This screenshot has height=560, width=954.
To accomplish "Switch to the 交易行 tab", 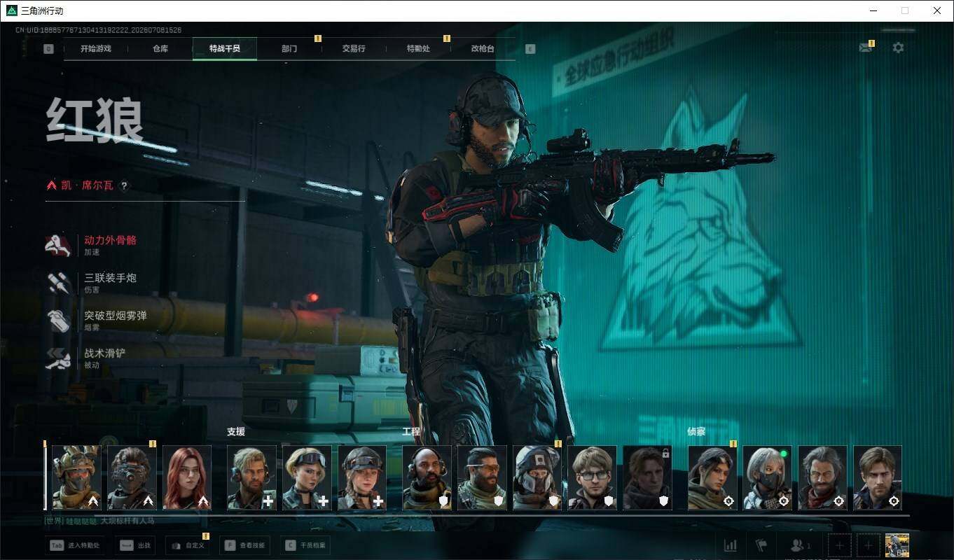I will coord(354,49).
